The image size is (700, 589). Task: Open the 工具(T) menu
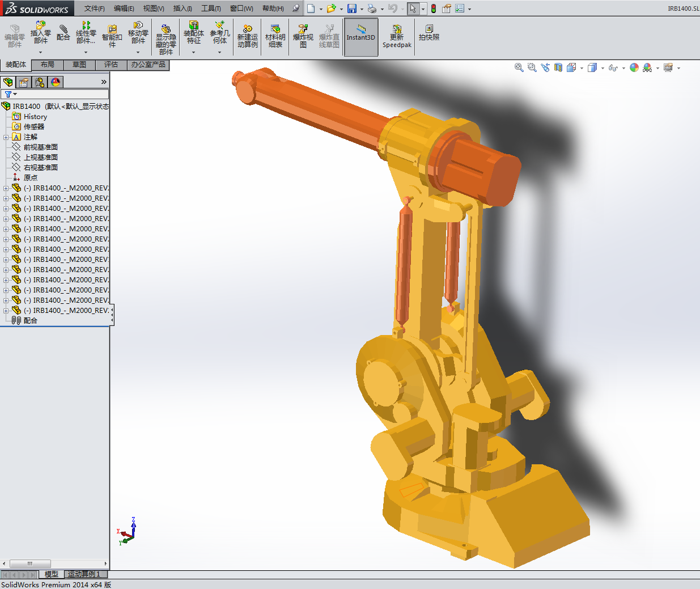click(211, 9)
